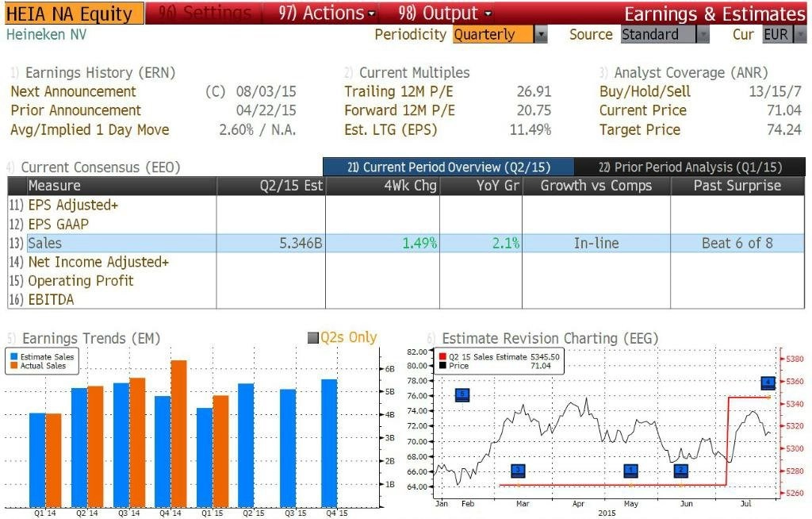Select the EPS GAAP row

pos(406,225)
